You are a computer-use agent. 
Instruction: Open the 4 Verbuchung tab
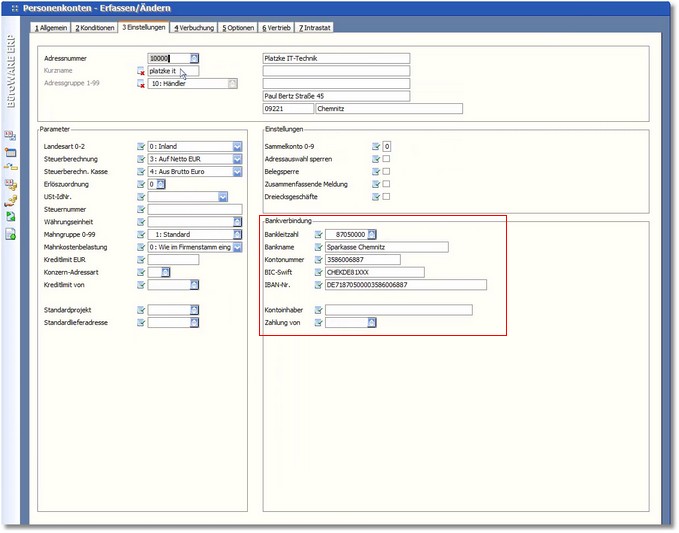(x=194, y=27)
